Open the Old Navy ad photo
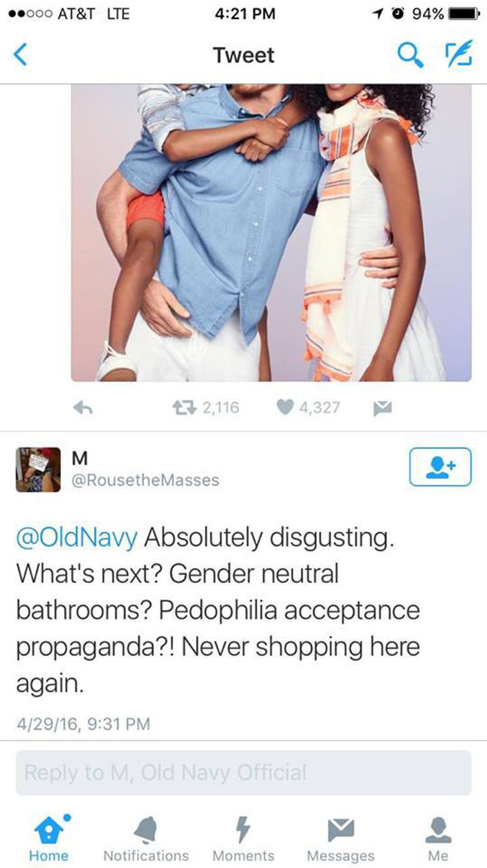The image size is (487, 868). point(271,233)
